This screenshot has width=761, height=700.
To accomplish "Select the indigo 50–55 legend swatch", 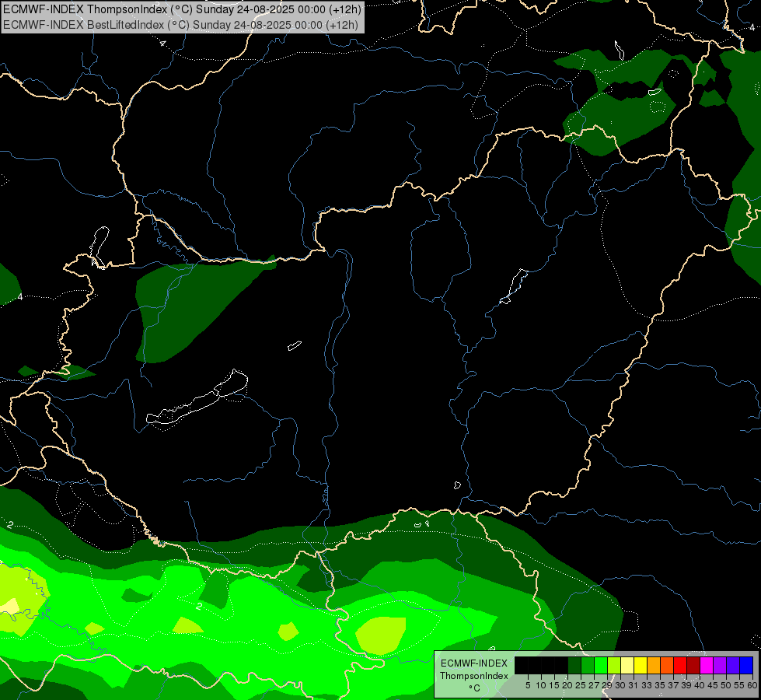I will (x=733, y=665).
